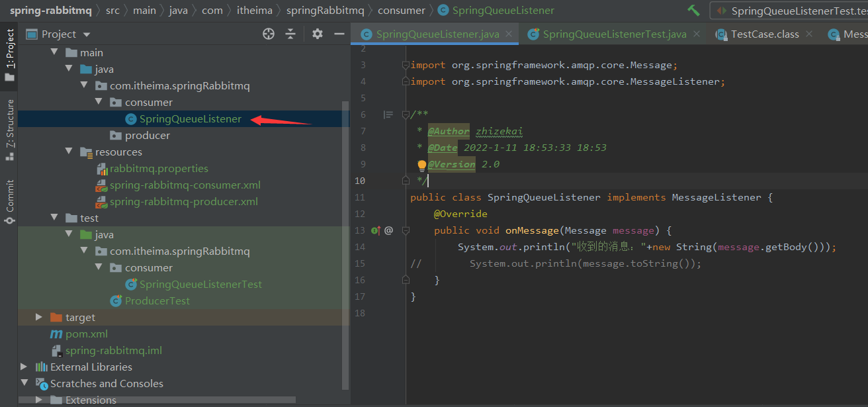Click the zhizekai author name in comment
This screenshot has height=407, width=868.
tap(499, 131)
